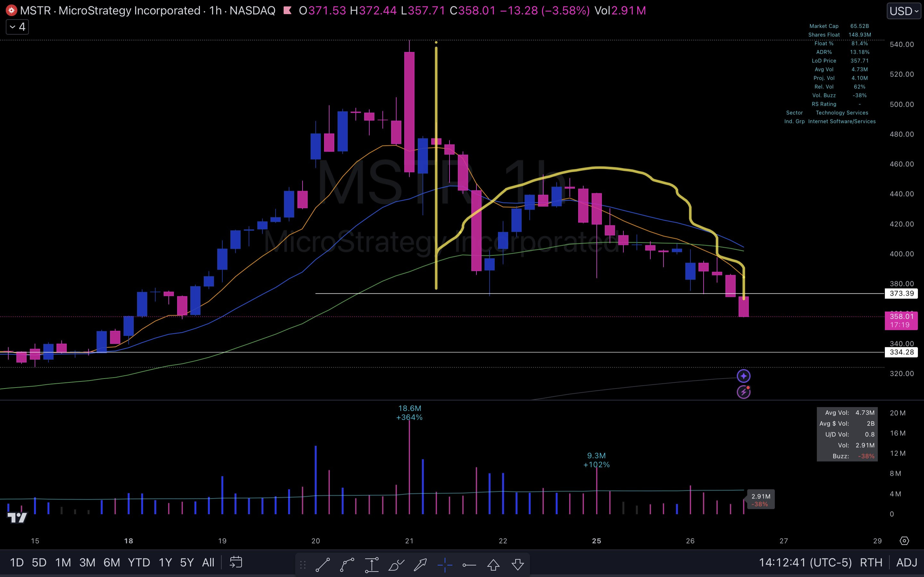924x577 pixels.
Task: Select the crosshair cursor tool
Action: [445, 564]
